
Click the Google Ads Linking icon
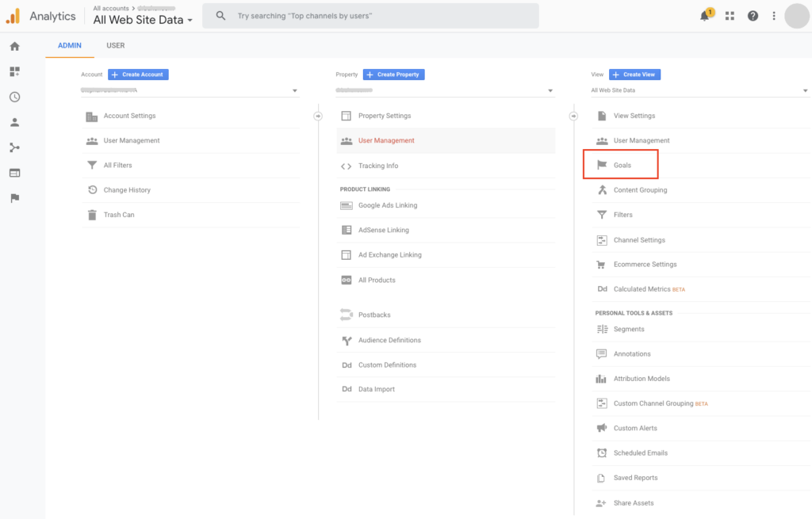pyautogui.click(x=347, y=205)
